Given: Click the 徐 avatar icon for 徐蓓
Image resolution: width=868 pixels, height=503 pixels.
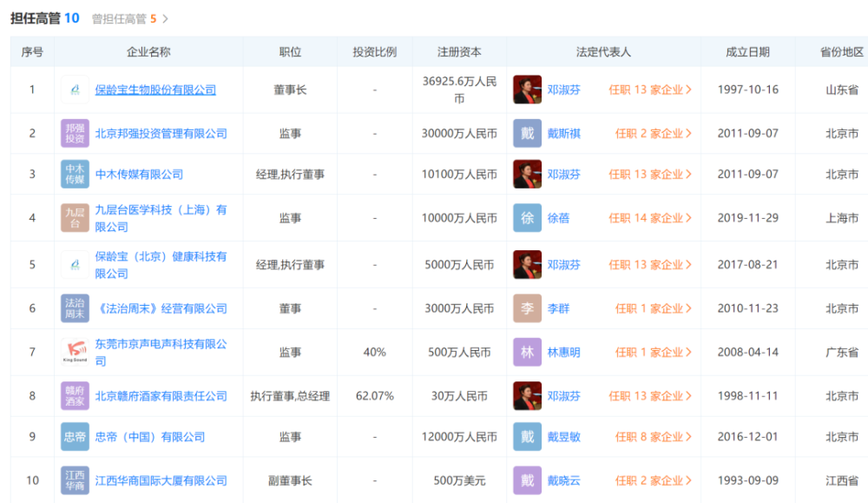Looking at the screenshot, I should tap(527, 217).
